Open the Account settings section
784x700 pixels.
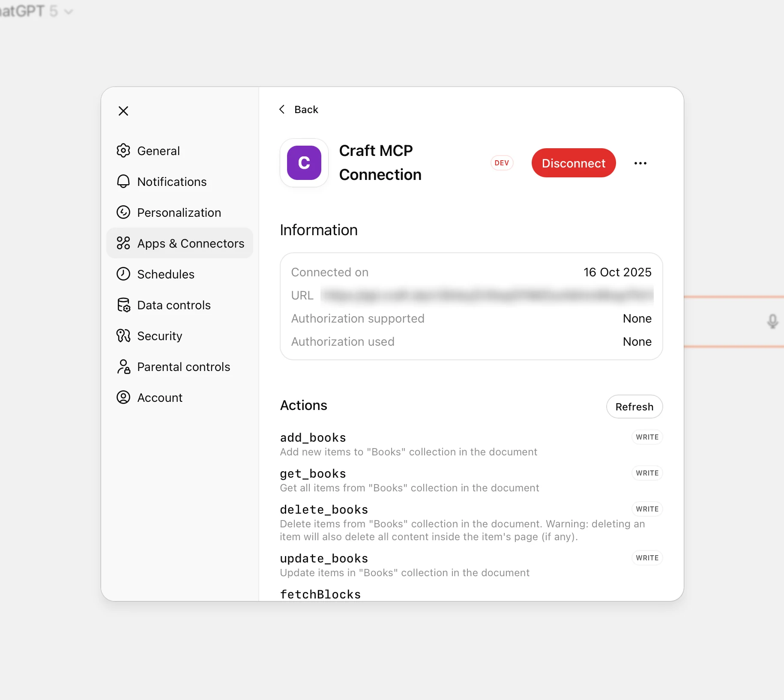pyautogui.click(x=159, y=397)
